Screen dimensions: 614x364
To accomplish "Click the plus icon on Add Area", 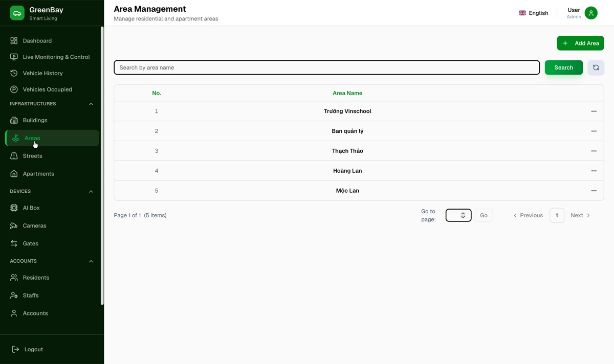I will [x=565, y=43].
